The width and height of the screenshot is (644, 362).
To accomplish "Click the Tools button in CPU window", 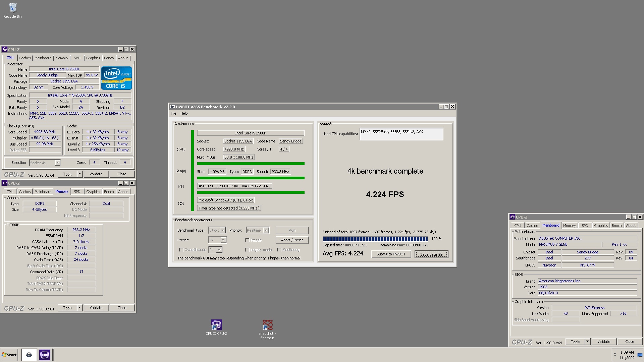I will [67, 174].
